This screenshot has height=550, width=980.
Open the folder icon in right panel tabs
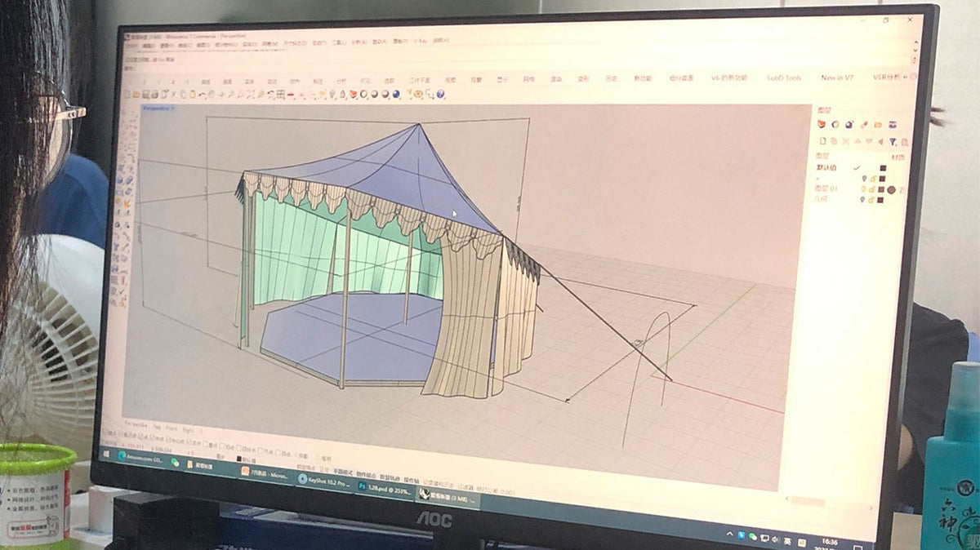tap(878, 125)
